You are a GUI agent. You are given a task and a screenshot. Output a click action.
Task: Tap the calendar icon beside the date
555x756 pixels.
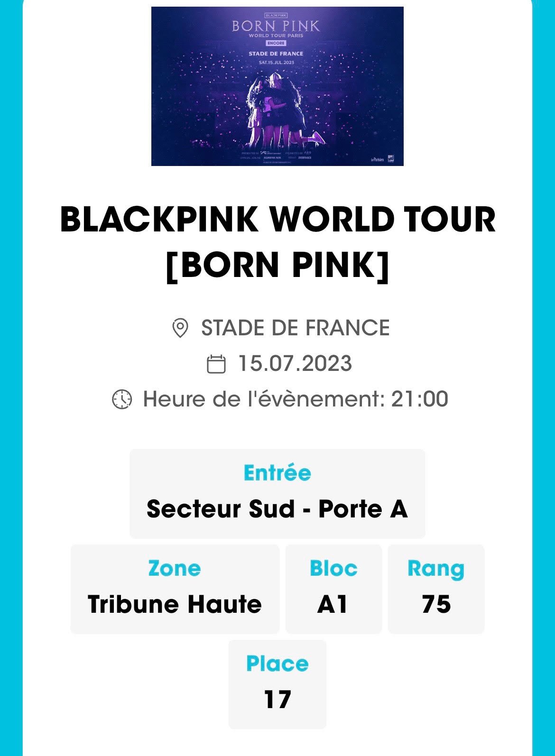[216, 364]
